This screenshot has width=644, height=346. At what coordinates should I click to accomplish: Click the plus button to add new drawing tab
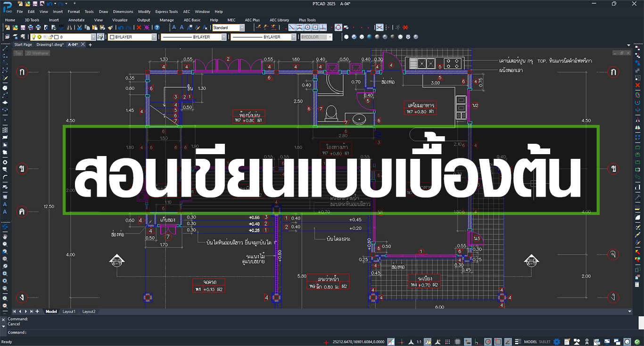click(91, 45)
